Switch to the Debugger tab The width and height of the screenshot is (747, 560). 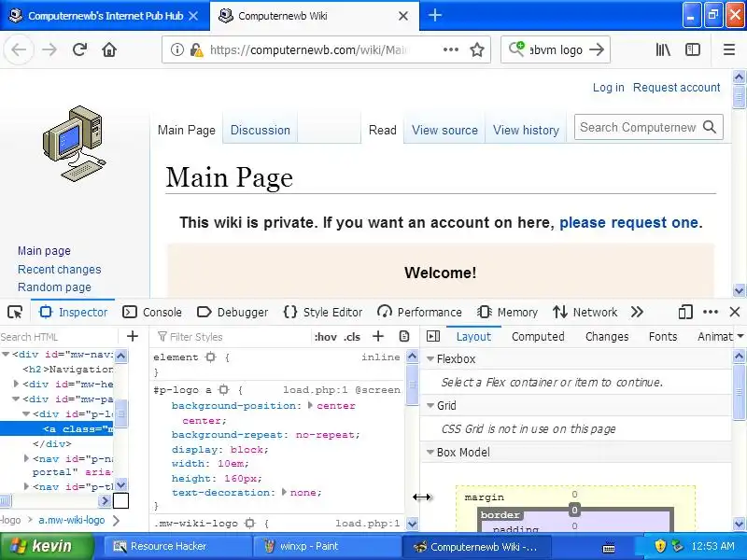pyautogui.click(x=233, y=313)
